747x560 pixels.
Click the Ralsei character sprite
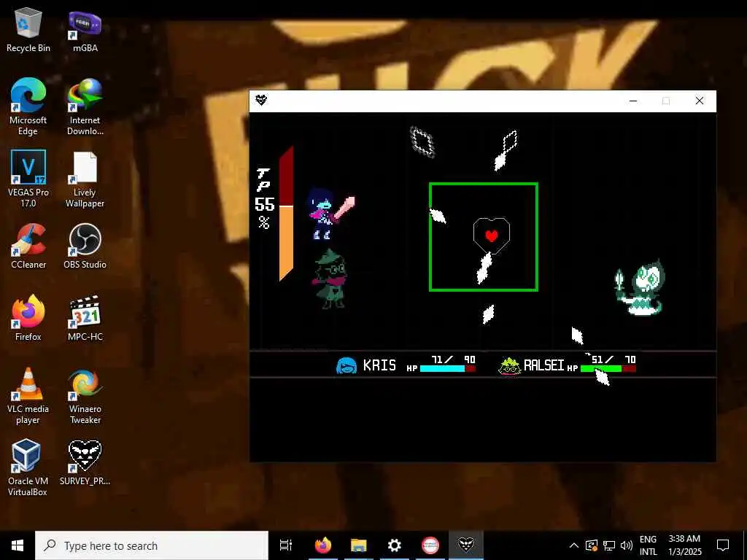pyautogui.click(x=330, y=279)
